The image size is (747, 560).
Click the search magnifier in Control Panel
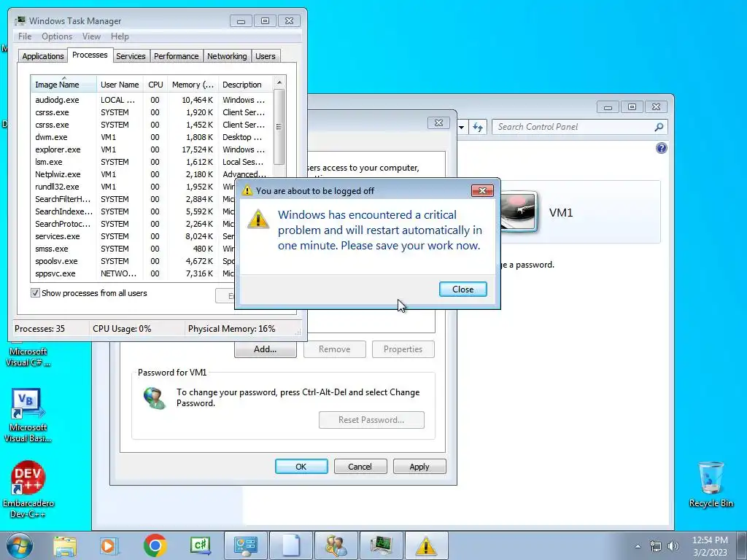coord(659,127)
